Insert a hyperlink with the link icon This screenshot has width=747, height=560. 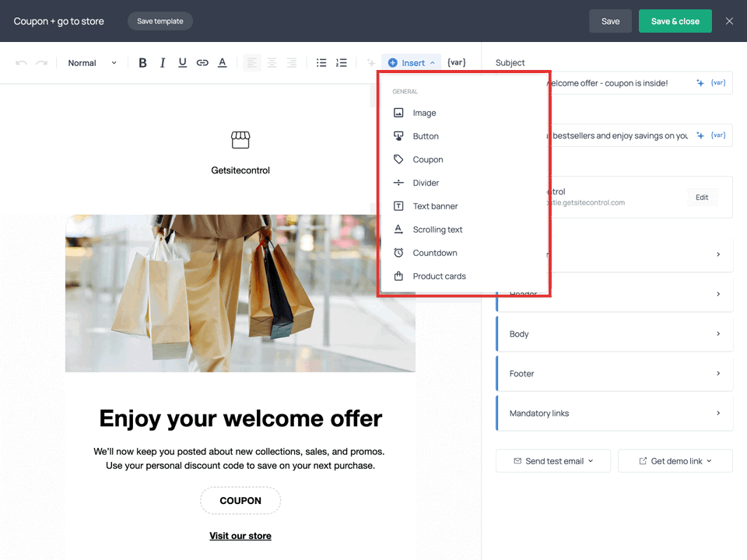(x=202, y=62)
